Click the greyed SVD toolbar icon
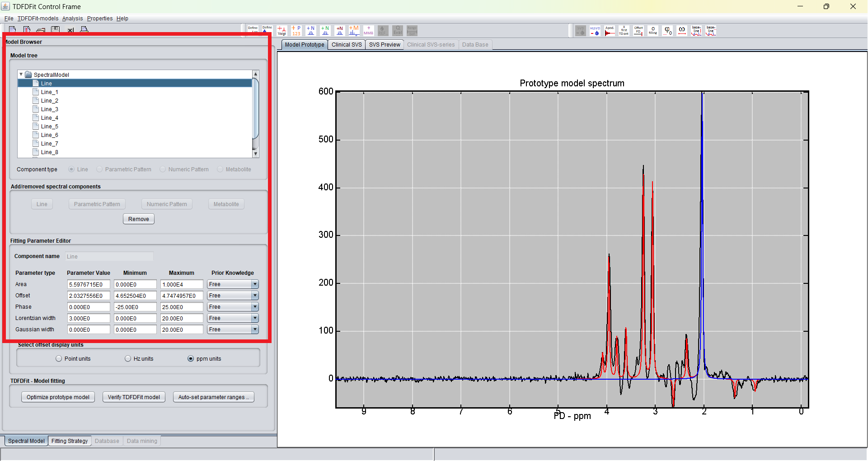 coord(581,30)
